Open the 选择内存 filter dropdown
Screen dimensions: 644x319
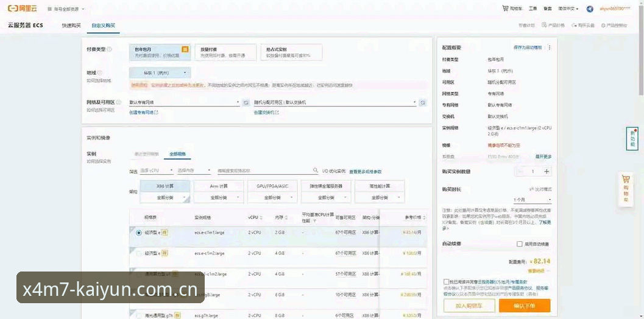pyautogui.click(x=194, y=170)
